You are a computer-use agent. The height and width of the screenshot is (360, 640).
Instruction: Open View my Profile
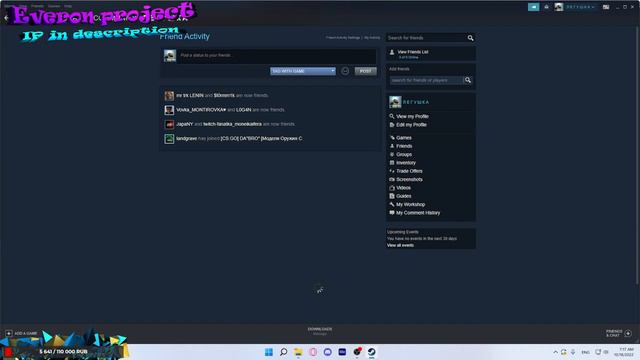412,116
